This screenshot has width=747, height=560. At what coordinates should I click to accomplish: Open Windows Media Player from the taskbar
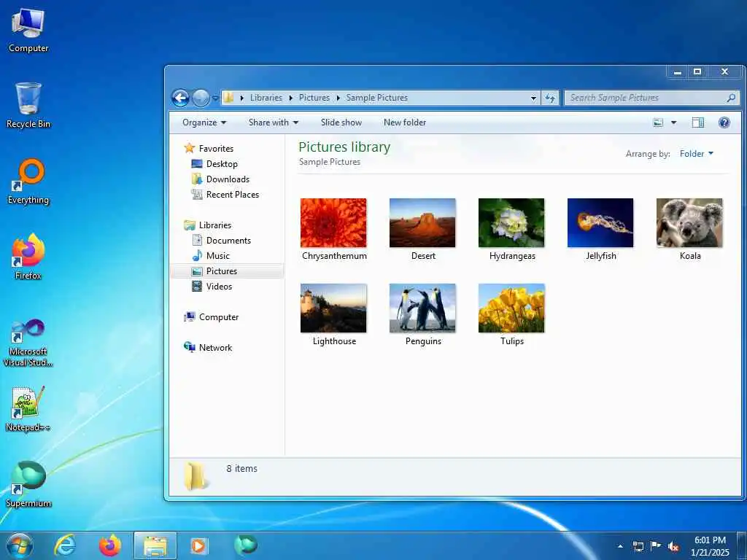click(x=198, y=545)
